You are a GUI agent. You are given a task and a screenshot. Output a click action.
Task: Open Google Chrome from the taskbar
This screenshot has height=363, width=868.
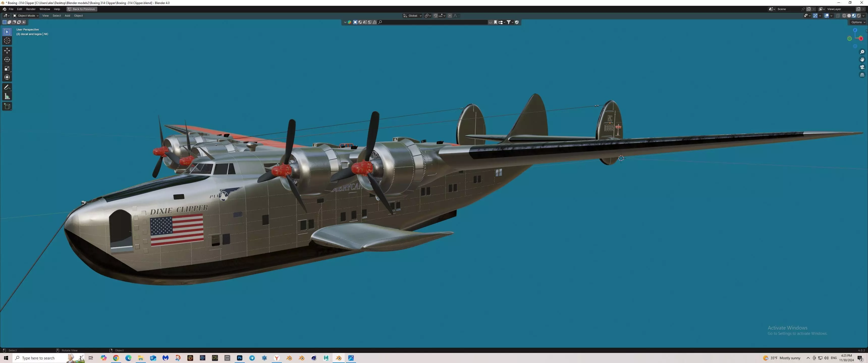click(x=116, y=358)
